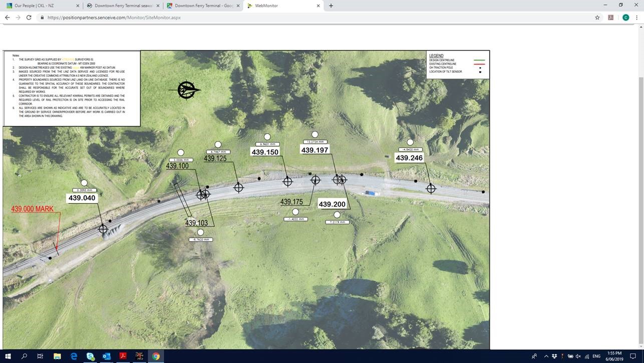Expand hidden icons in the system tray
The image size is (644, 363).
point(546,356)
